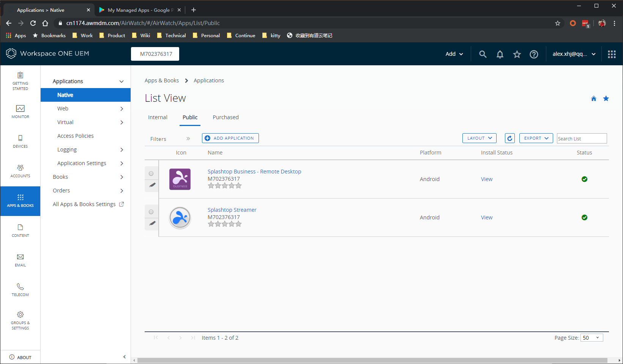Viewport: 623px width, 364px height.
Task: Switch to the Internal tab
Action: pos(158,117)
